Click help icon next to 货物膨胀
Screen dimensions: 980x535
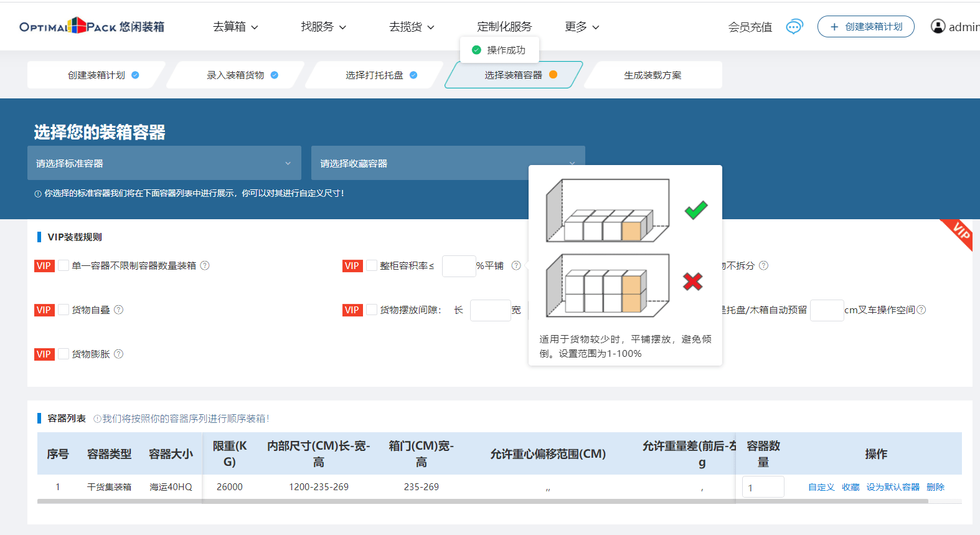pyautogui.click(x=119, y=354)
